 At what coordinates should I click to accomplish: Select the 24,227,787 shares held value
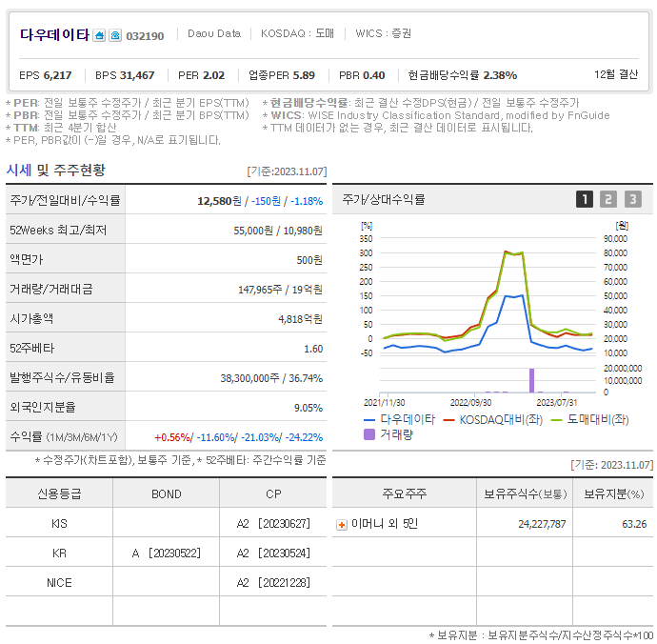pyautogui.click(x=542, y=524)
